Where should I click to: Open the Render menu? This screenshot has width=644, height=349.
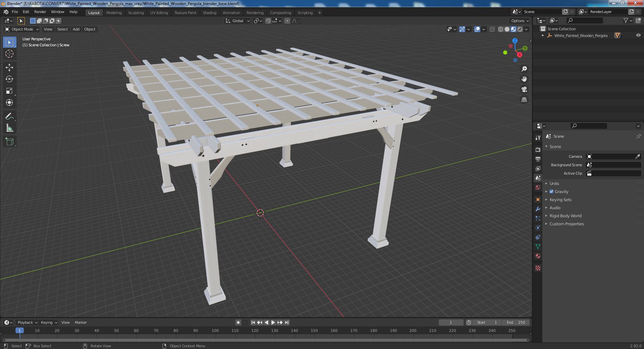pyautogui.click(x=40, y=12)
